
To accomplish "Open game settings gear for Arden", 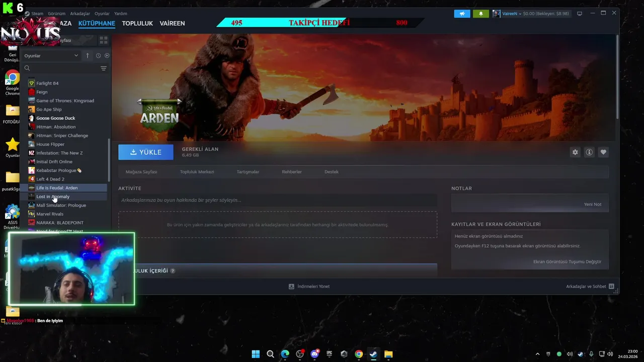I will coord(575,152).
